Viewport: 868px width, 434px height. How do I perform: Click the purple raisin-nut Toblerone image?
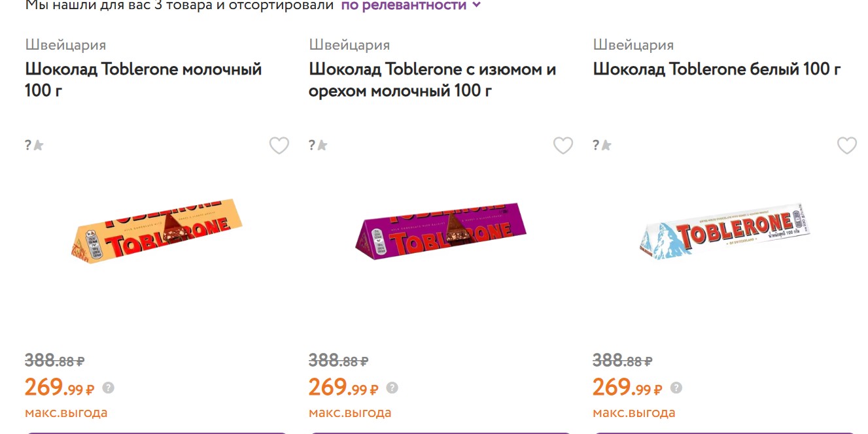pos(441,231)
